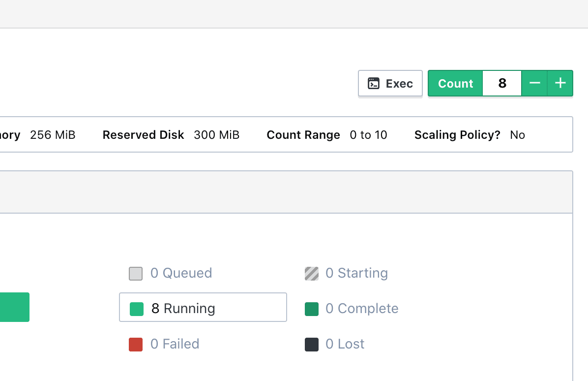Image resolution: width=588 pixels, height=381 pixels.
Task: Click the green Running legend swatch
Action: pyautogui.click(x=137, y=309)
